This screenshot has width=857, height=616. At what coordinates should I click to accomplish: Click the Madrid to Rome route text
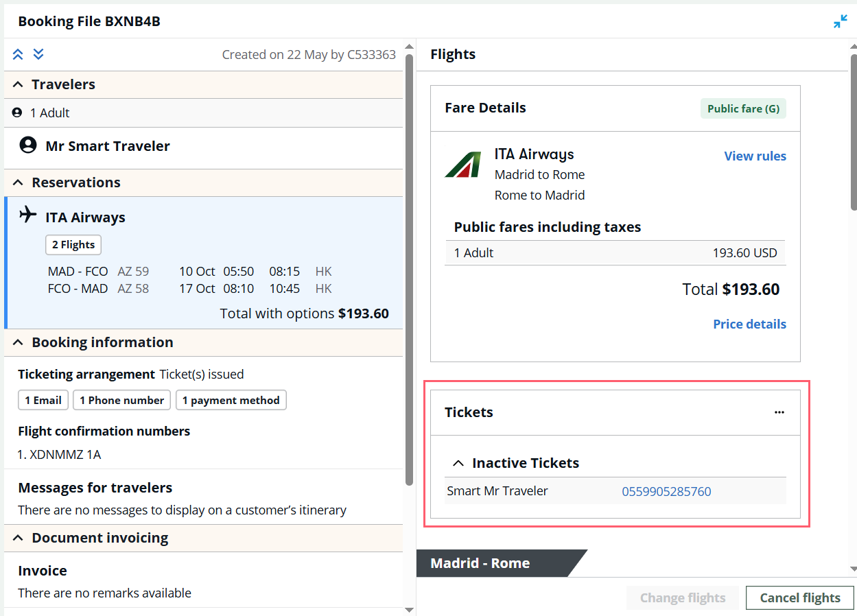click(540, 174)
